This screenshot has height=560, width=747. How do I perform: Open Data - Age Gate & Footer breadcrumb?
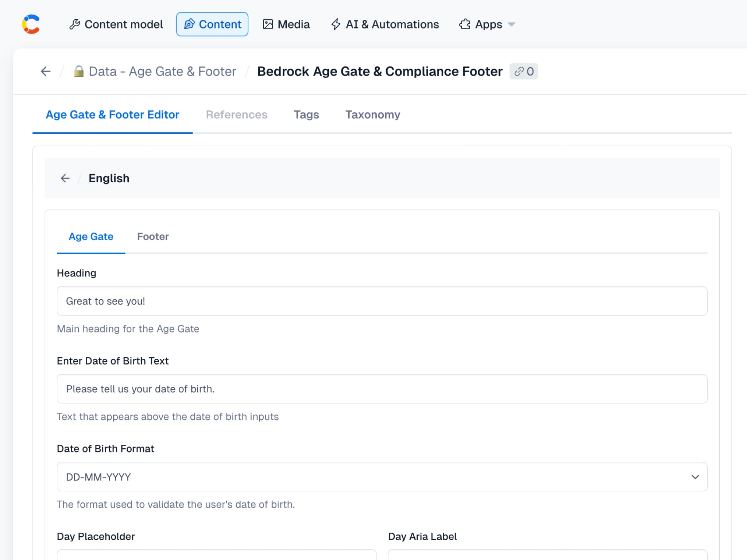pyautogui.click(x=162, y=71)
